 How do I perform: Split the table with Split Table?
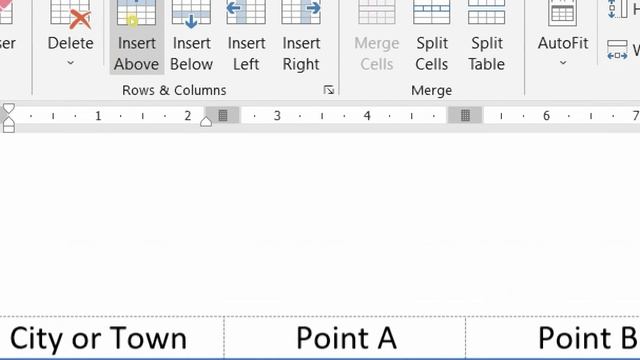tap(486, 37)
